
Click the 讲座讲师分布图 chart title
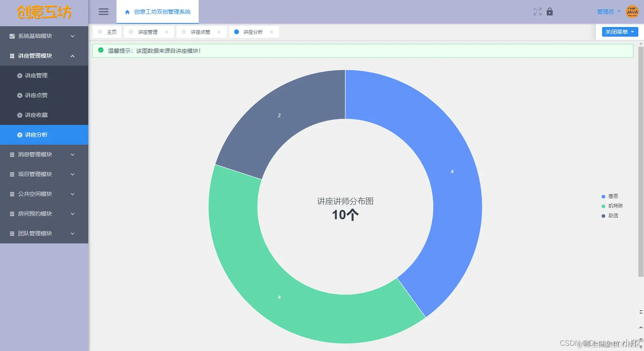click(345, 201)
